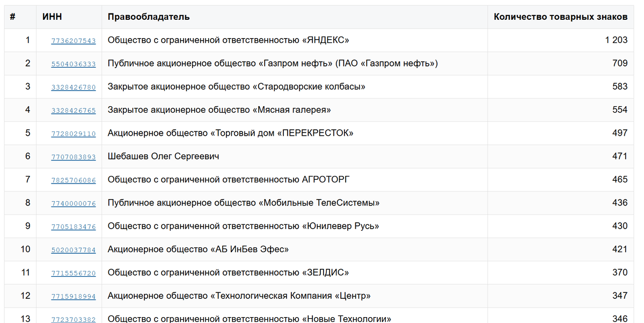Click row number 10 cell
This screenshot has width=644, height=323.
click(x=20, y=249)
